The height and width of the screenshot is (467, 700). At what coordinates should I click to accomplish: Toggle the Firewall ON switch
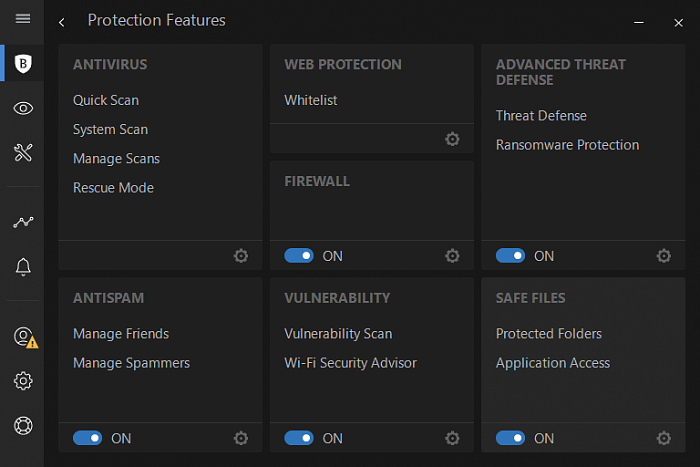pyautogui.click(x=299, y=256)
